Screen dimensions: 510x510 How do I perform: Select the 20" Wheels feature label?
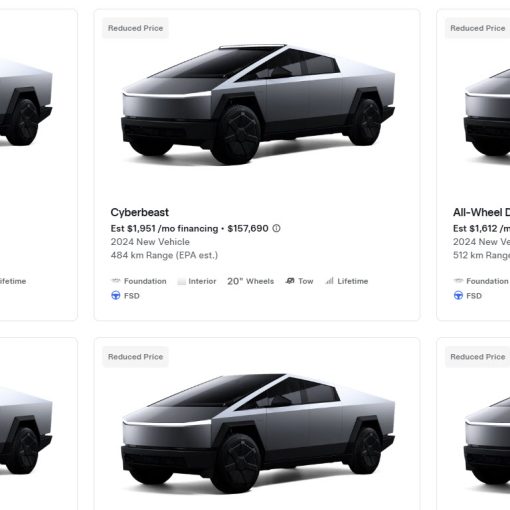[250, 281]
